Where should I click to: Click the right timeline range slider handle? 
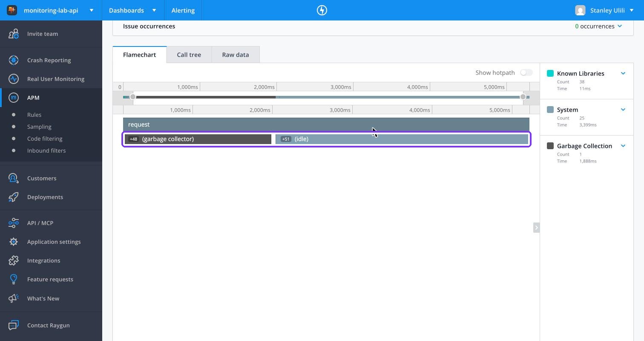[x=523, y=97]
